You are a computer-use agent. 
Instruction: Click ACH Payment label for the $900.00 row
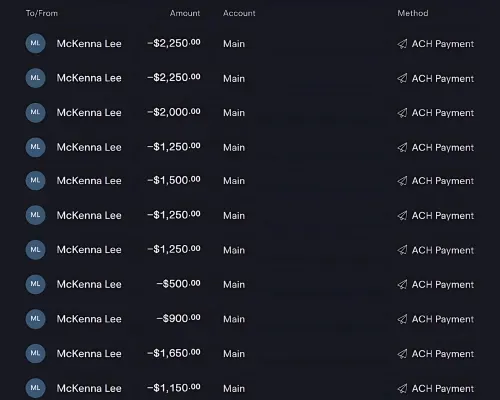[443, 319]
